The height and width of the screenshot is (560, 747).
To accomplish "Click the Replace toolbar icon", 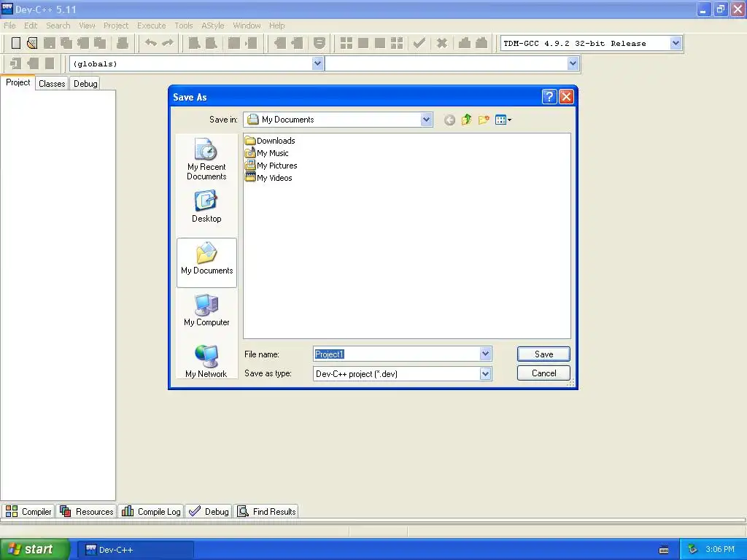I will pyautogui.click(x=211, y=43).
